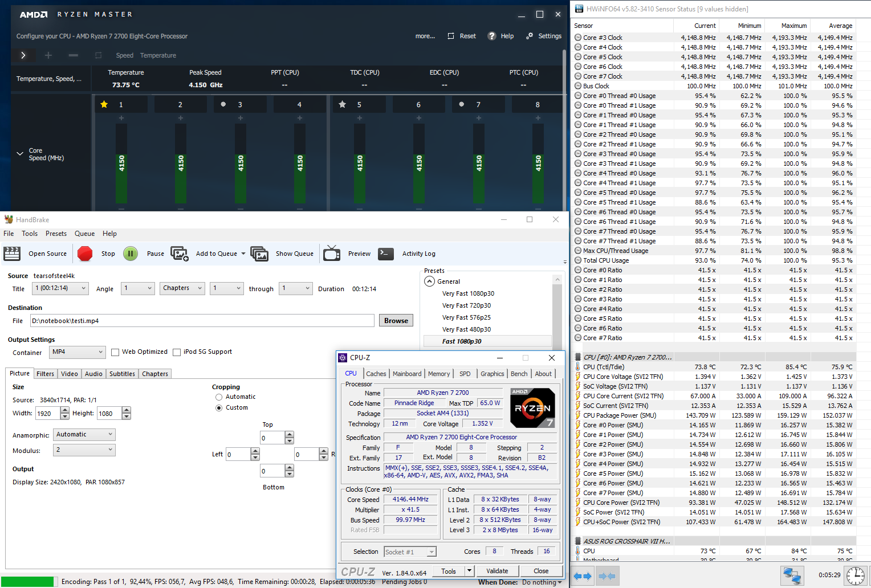Select Custom cropping radio button
The width and height of the screenshot is (871, 588).
point(219,408)
